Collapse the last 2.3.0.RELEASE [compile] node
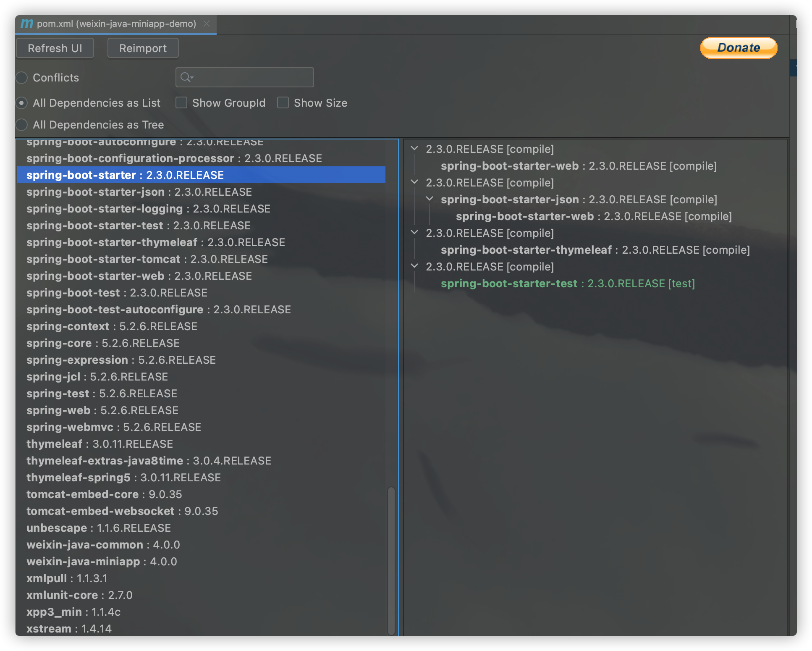 point(414,266)
